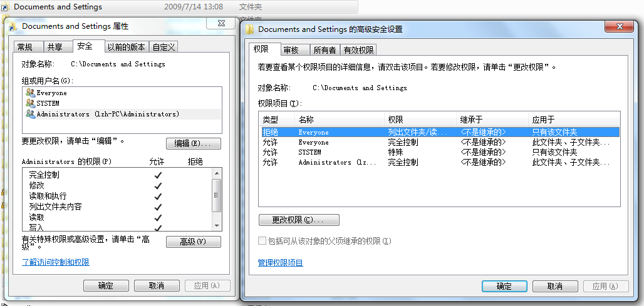The height and width of the screenshot is (306, 644).
Task: Switch to the 有效权限 tab
Action: tap(359, 50)
